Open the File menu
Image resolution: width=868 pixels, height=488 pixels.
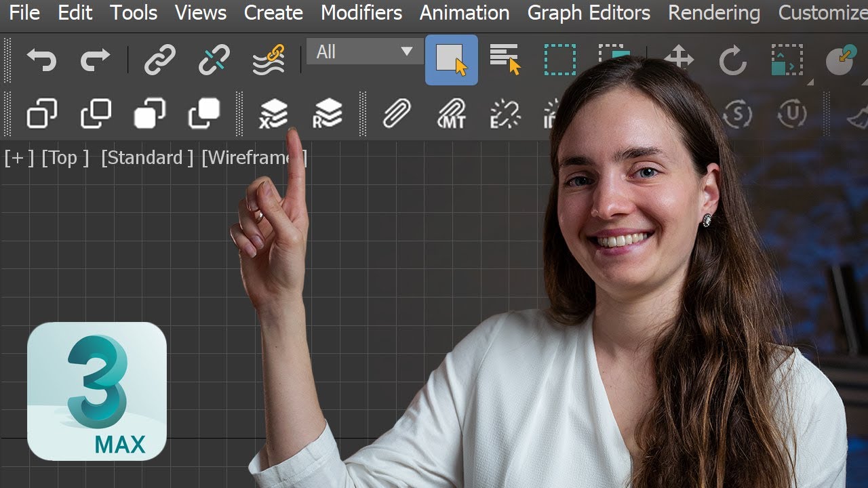pyautogui.click(x=24, y=13)
